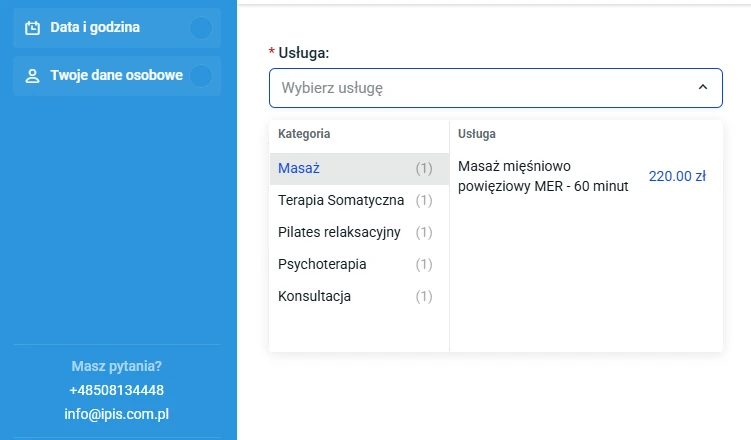Viewport: 751px width, 440px height.
Task: Click the person icon beside Twoje dane osobowe
Action: click(x=33, y=76)
